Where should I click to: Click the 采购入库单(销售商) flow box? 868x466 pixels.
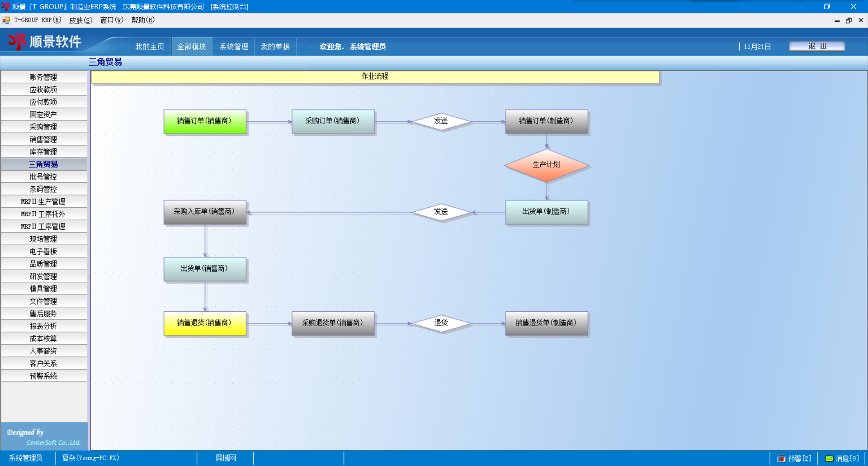205,212
